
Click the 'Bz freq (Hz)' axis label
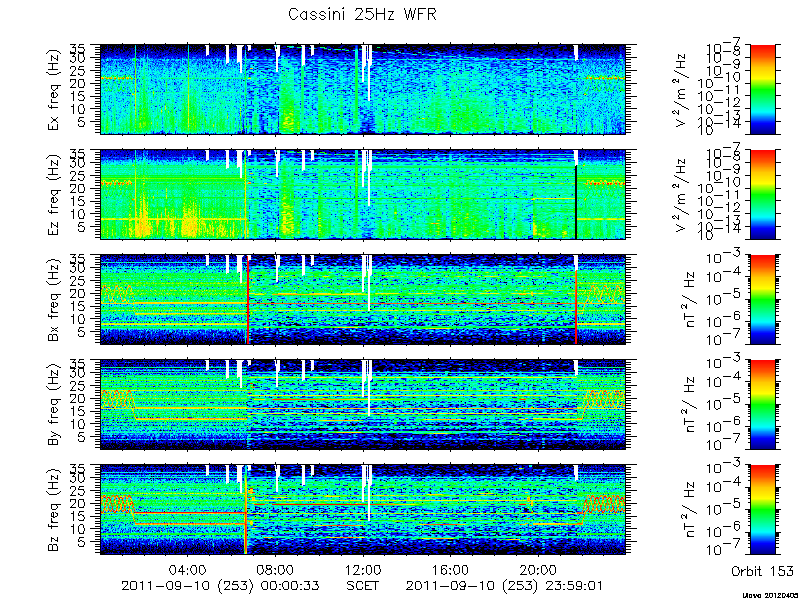(x=53, y=510)
